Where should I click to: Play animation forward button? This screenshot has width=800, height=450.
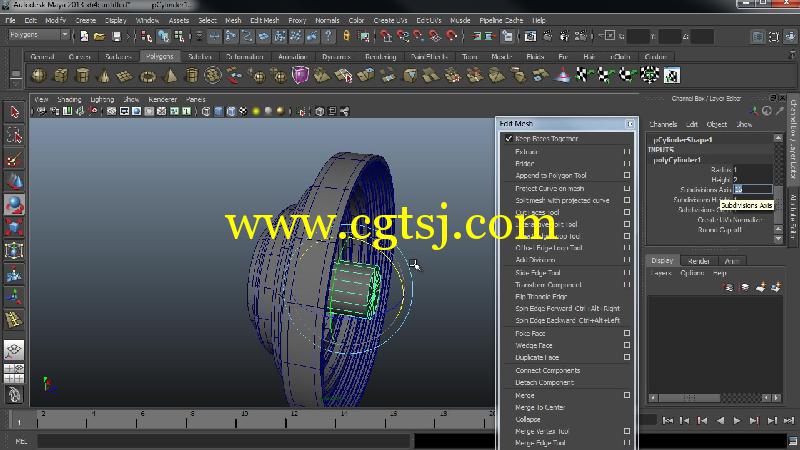click(737, 420)
